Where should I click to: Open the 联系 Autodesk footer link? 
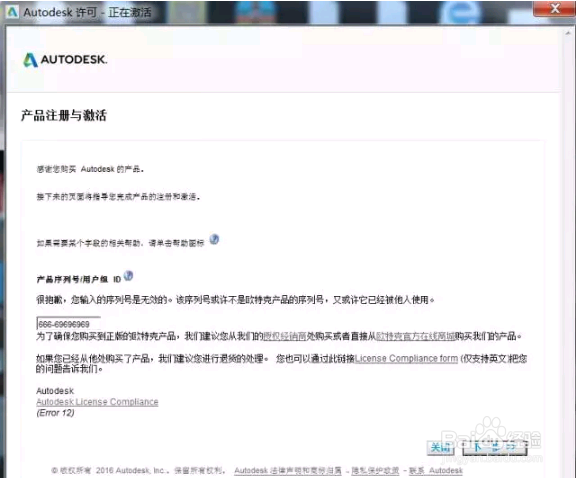coord(436,471)
